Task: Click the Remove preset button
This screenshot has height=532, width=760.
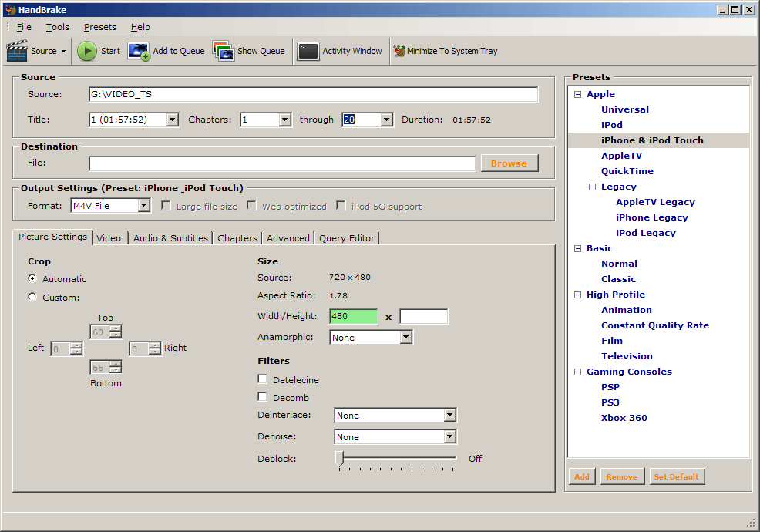Action: point(622,476)
